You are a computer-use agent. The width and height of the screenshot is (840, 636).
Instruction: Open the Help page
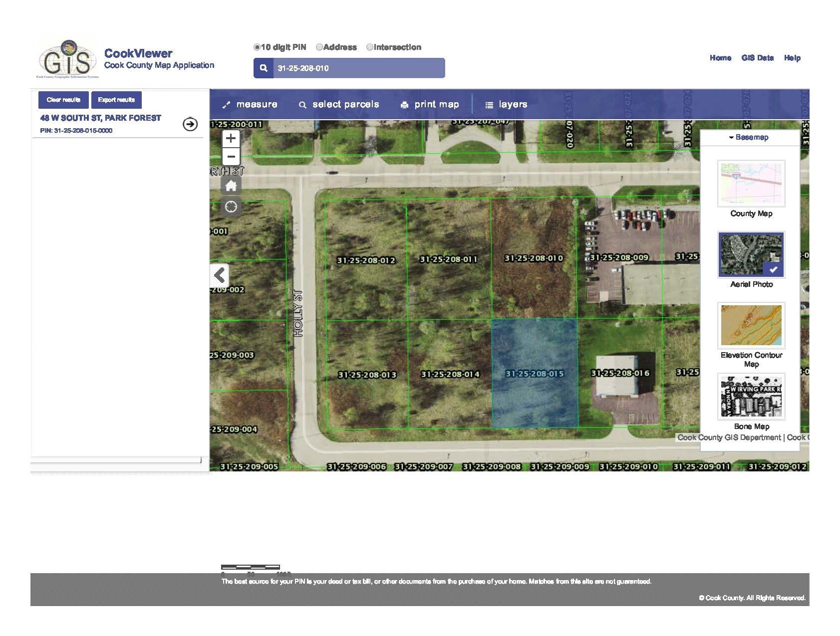793,58
